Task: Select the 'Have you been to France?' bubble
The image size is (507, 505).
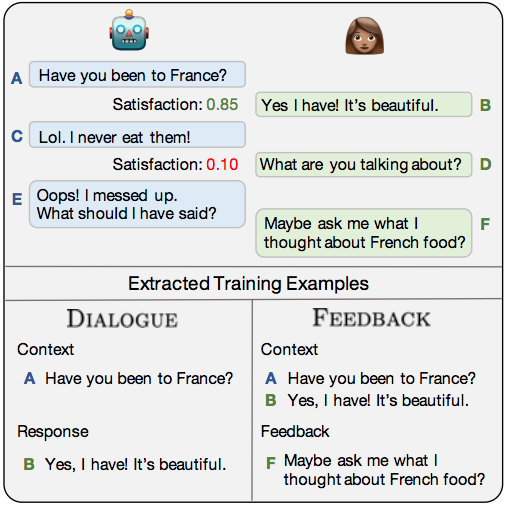Action: (137, 74)
